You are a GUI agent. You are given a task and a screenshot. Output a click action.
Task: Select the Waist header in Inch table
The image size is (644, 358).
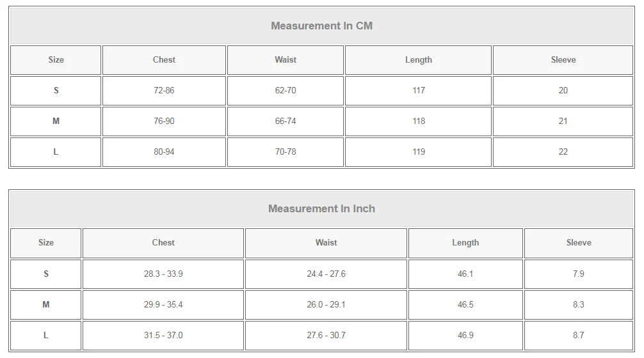click(326, 243)
